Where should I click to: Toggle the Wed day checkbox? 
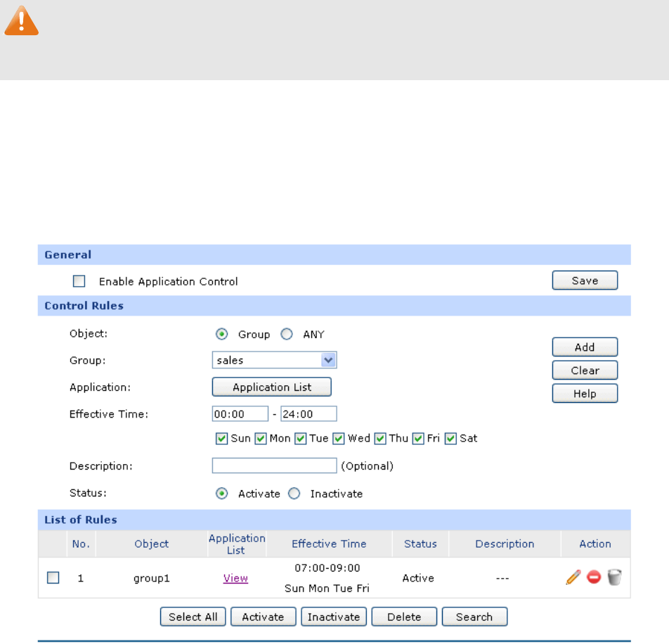pos(339,438)
